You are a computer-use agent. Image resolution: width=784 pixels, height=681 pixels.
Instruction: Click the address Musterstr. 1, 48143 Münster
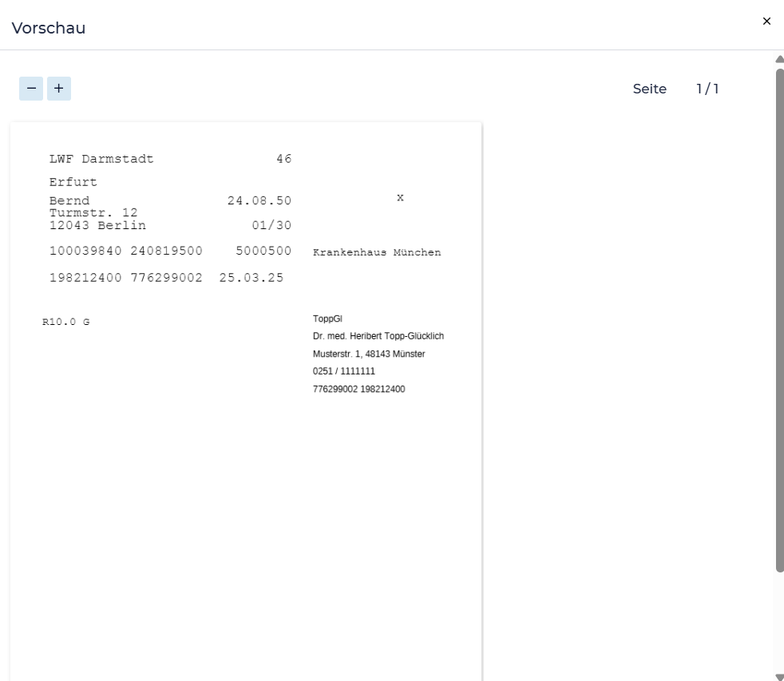click(369, 354)
